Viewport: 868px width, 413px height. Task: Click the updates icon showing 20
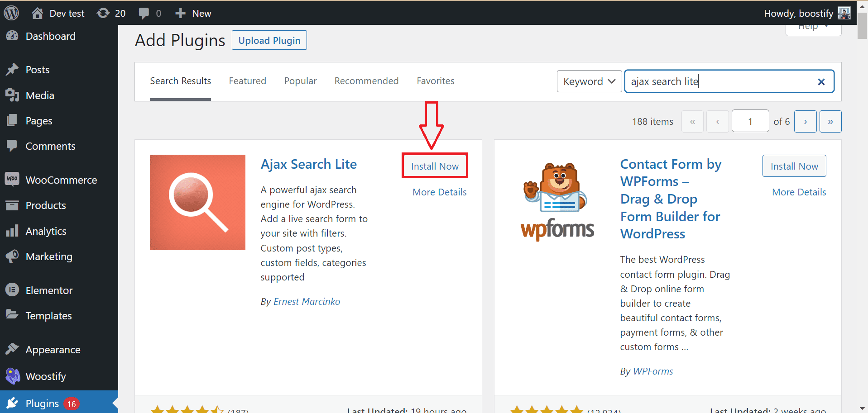(103, 13)
